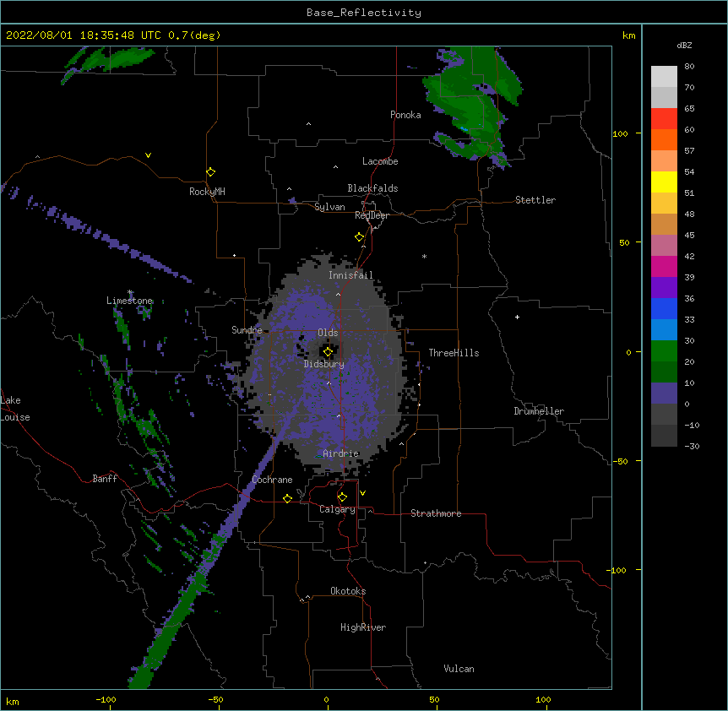
Task: Click the white asterisk marker east of Innisfail
Action: click(424, 256)
